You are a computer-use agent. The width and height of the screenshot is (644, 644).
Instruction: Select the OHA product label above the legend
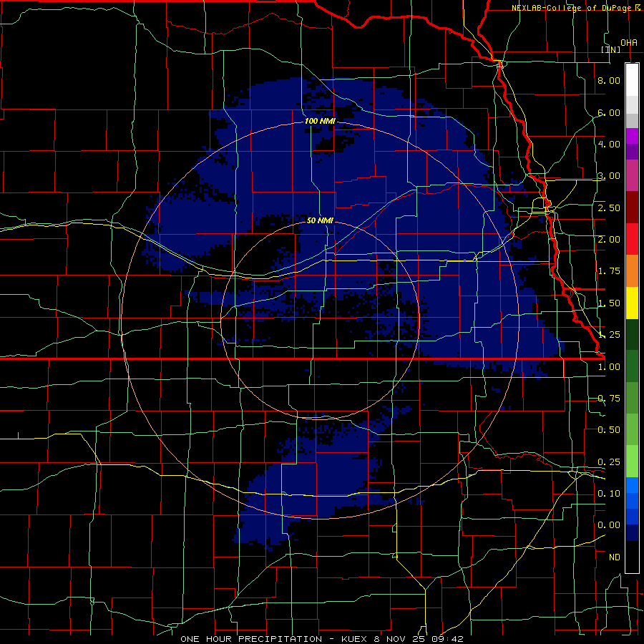pos(629,42)
